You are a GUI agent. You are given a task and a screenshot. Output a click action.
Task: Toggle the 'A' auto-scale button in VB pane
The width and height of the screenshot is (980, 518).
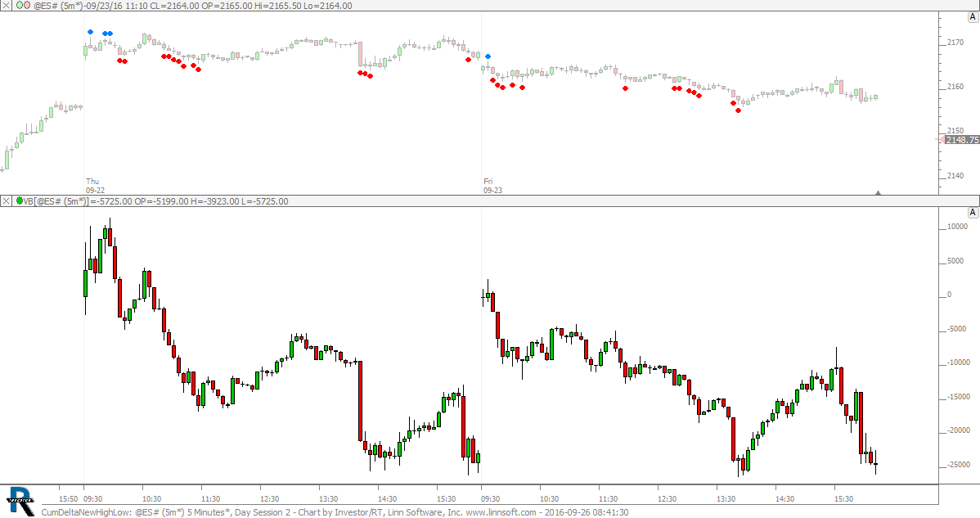tap(973, 213)
